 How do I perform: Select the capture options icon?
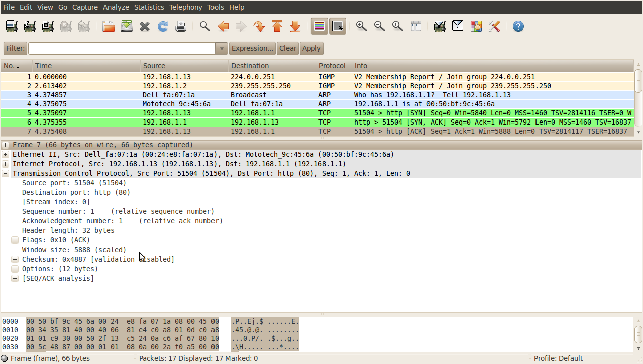pos(30,26)
